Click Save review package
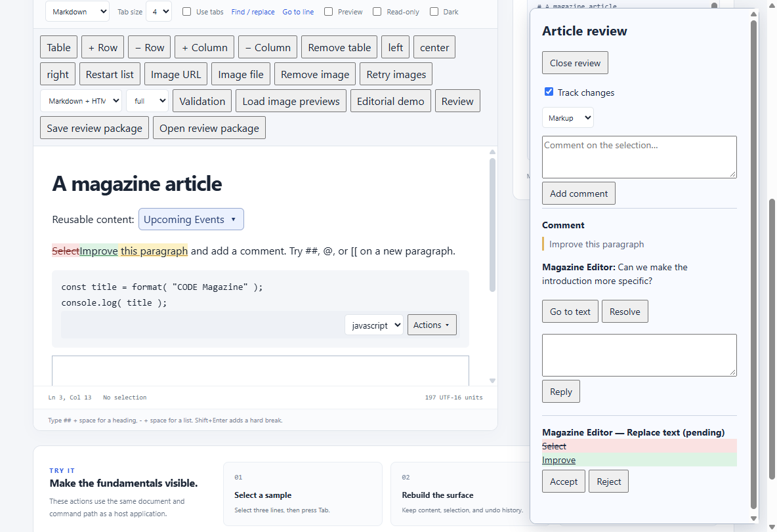 (x=94, y=127)
